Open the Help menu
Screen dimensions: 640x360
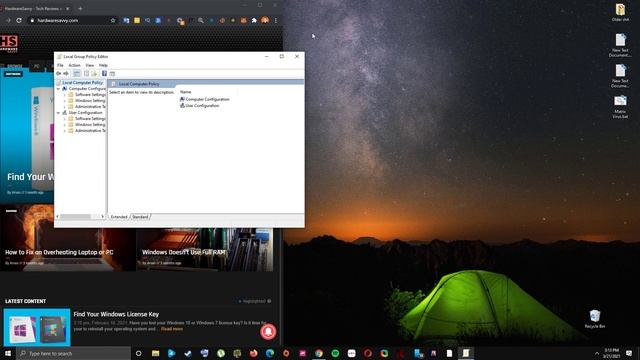[103, 65]
